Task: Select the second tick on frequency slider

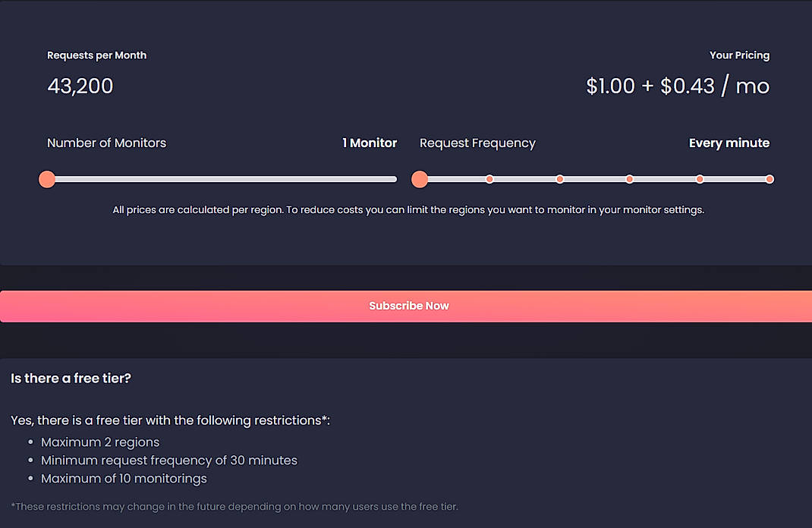Action: 489,179
